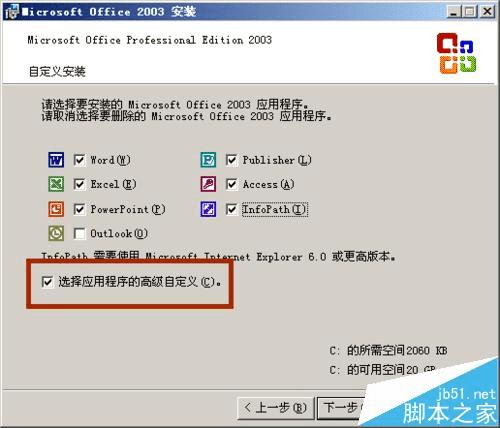Click the installer icon in title bar

11,12
